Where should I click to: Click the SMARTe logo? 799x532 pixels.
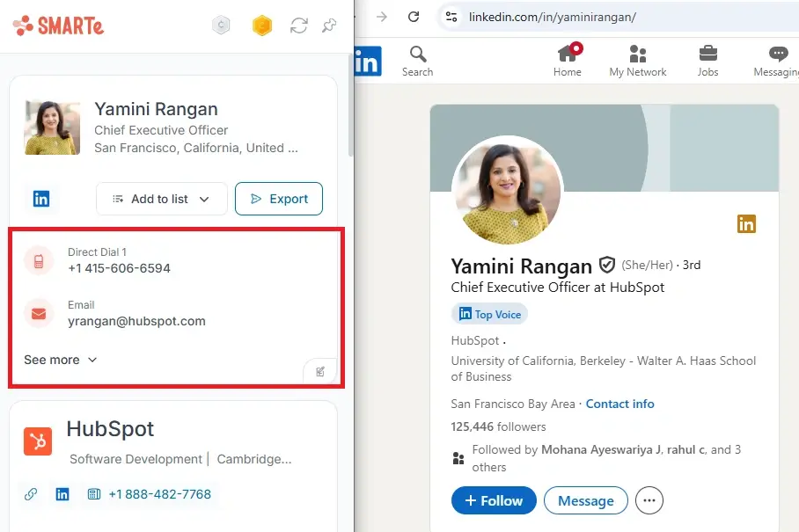pos(58,26)
